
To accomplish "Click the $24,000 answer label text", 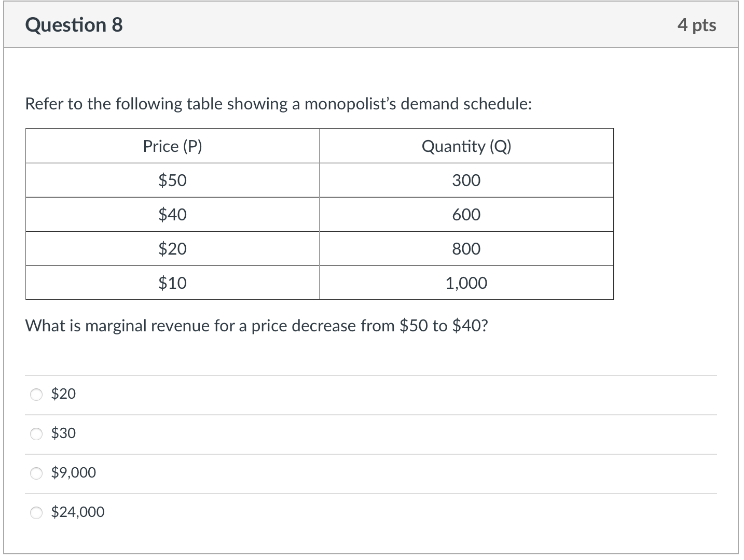I will pyautogui.click(x=77, y=512).
